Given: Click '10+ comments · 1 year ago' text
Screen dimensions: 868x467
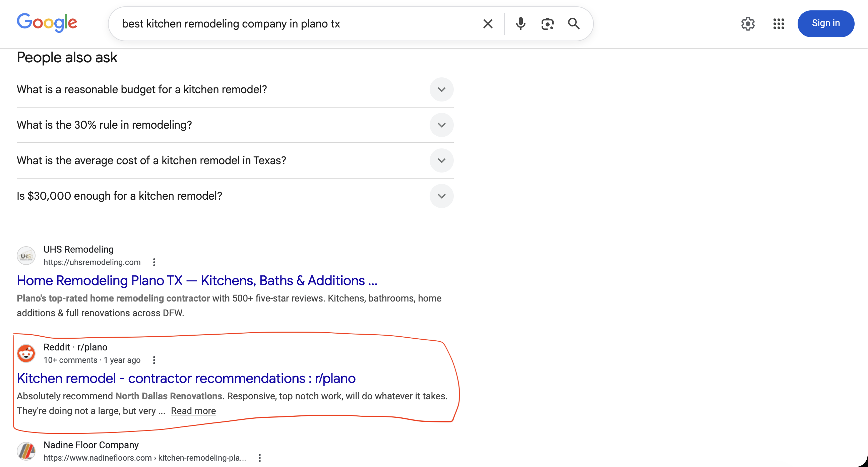Looking at the screenshot, I should click(x=92, y=360).
